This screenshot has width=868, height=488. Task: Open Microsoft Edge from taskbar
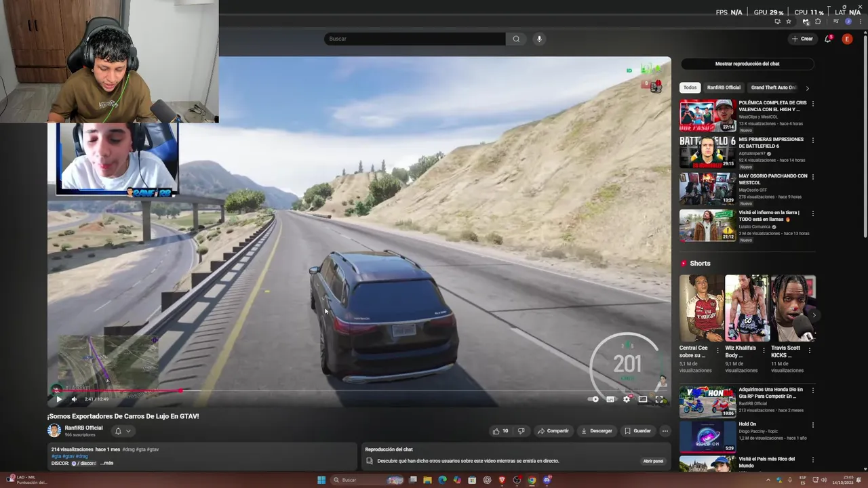click(x=442, y=480)
